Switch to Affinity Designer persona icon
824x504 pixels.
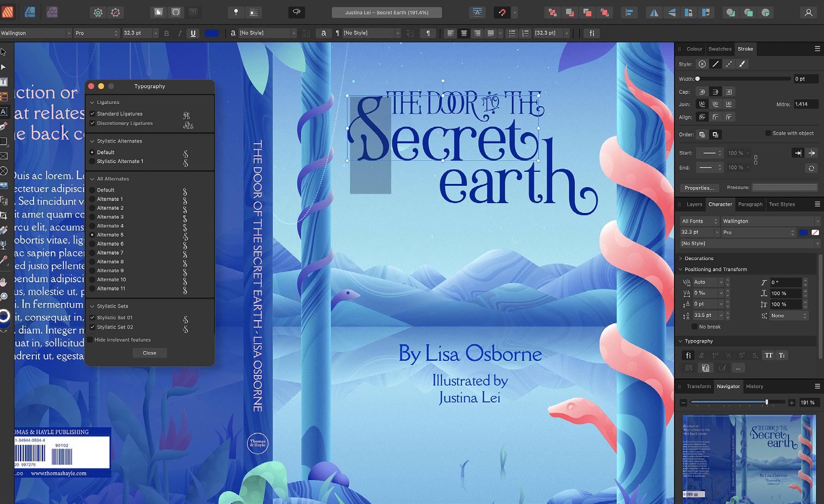point(30,12)
